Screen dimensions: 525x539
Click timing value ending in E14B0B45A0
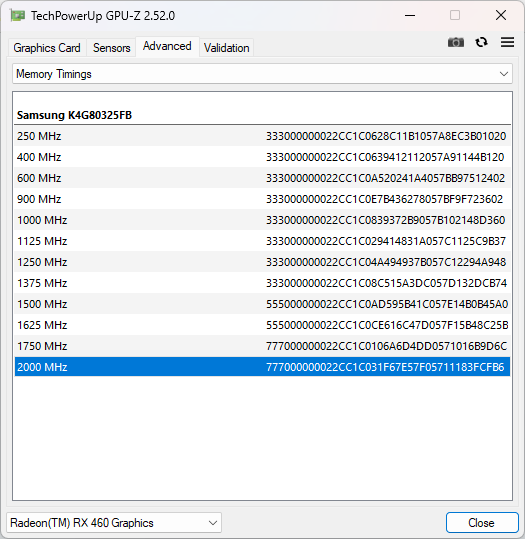pyautogui.click(x=387, y=304)
